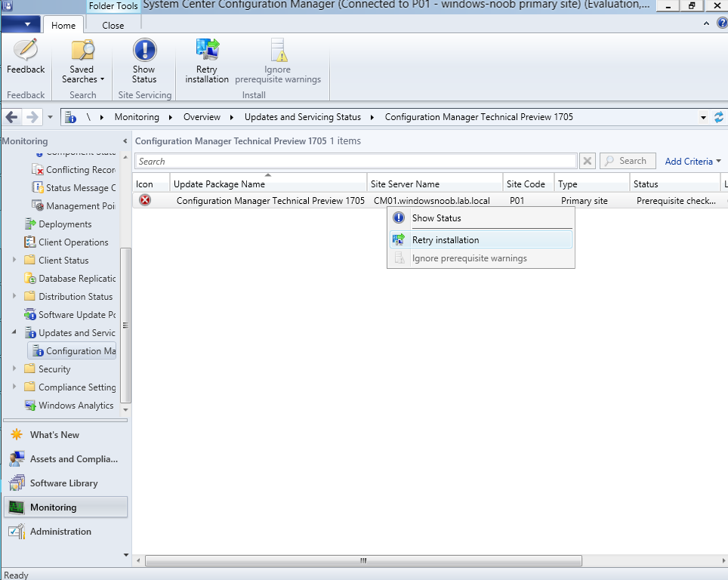Open Deployments in the navigation tree

(x=58, y=224)
